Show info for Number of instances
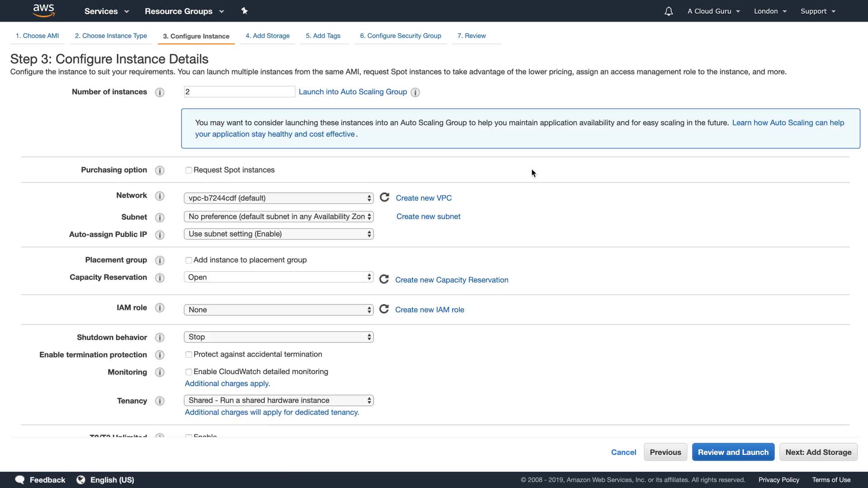The width and height of the screenshot is (868, 488). (x=160, y=92)
